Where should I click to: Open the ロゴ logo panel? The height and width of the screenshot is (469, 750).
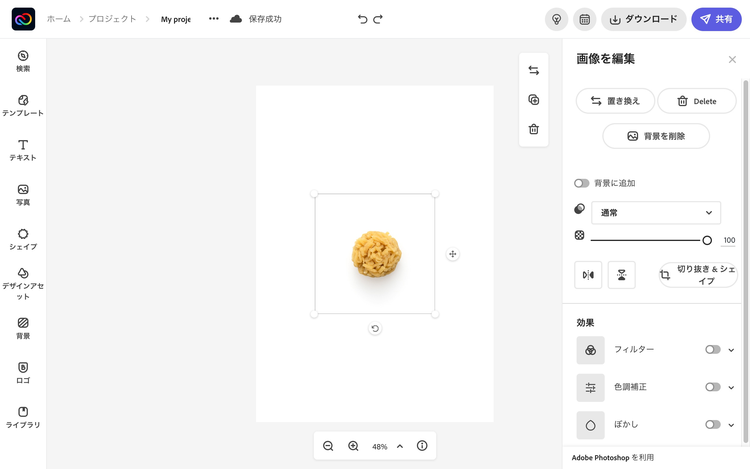pyautogui.click(x=23, y=373)
